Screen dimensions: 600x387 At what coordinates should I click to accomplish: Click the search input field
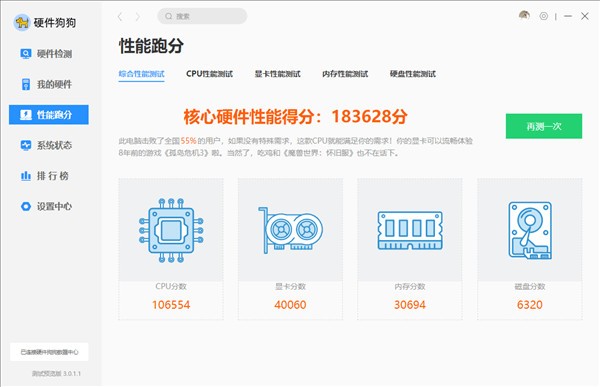point(202,16)
